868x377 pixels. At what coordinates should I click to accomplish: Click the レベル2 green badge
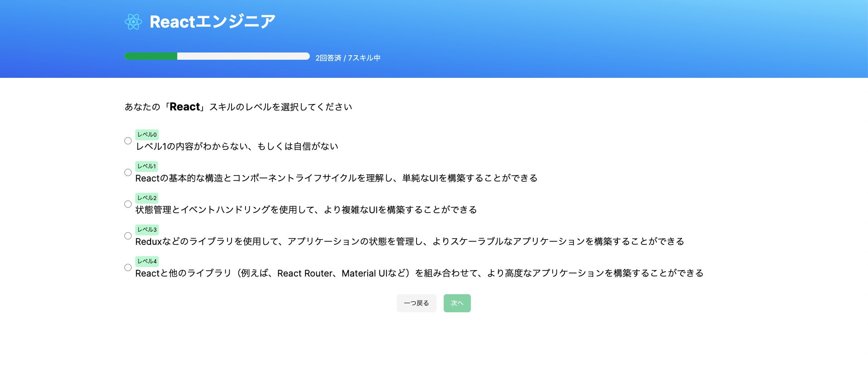[x=147, y=198]
